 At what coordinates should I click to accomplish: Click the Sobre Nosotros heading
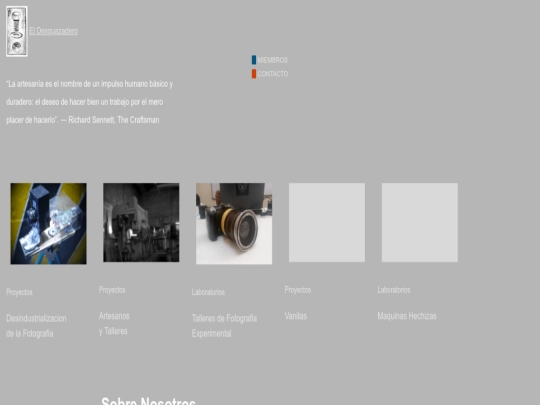[148, 401]
